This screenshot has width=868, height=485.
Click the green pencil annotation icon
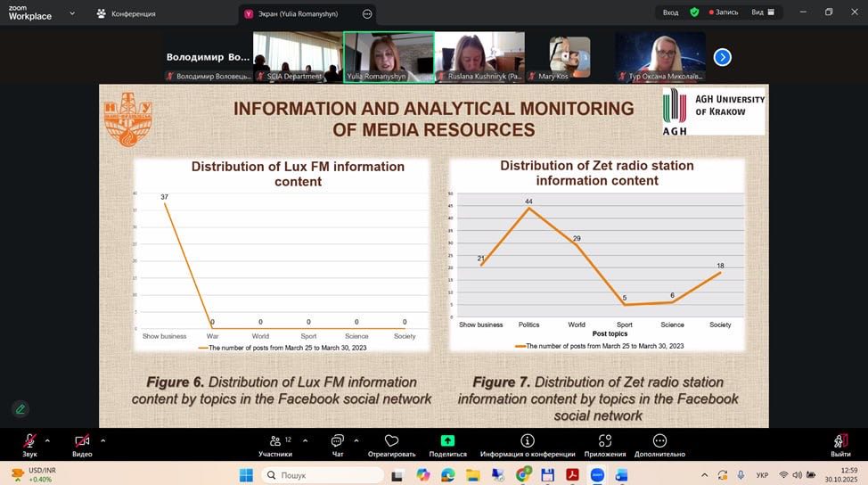(x=20, y=409)
